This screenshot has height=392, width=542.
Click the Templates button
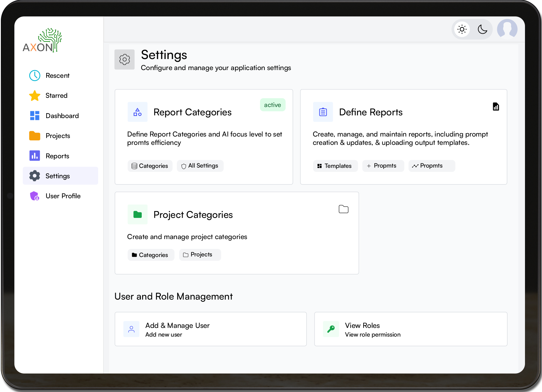pyautogui.click(x=335, y=166)
